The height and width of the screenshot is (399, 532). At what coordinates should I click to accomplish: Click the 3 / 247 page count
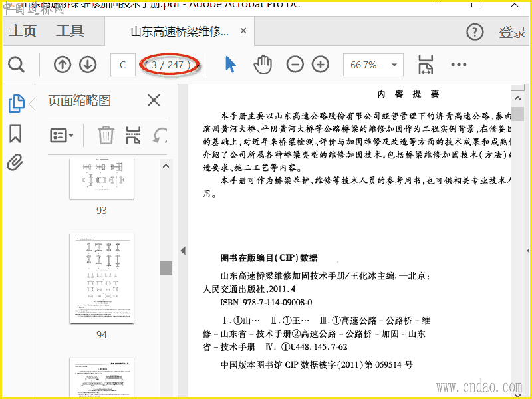tap(168, 65)
